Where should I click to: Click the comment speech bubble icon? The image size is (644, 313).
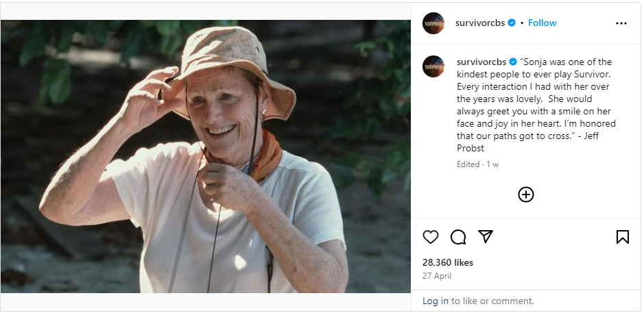(458, 237)
